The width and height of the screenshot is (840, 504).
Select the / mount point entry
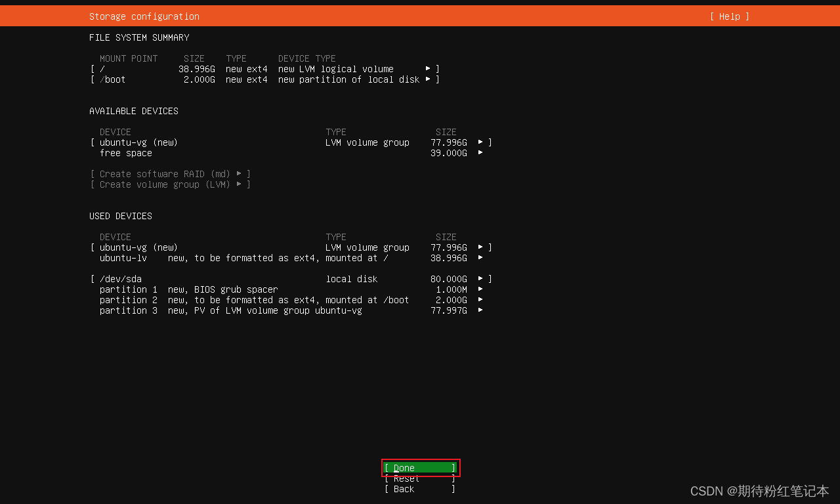click(x=265, y=69)
